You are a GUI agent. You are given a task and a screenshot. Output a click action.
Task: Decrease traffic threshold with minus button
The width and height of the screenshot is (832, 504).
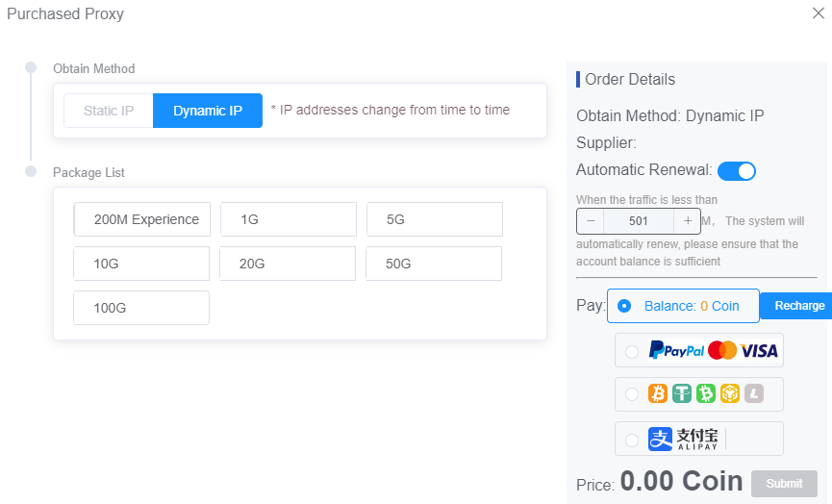[591, 221]
